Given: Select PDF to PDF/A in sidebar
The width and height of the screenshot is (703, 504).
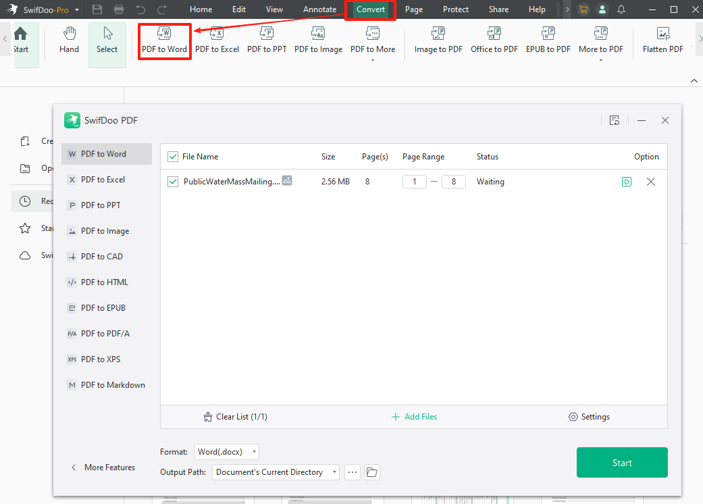Looking at the screenshot, I should tap(107, 334).
